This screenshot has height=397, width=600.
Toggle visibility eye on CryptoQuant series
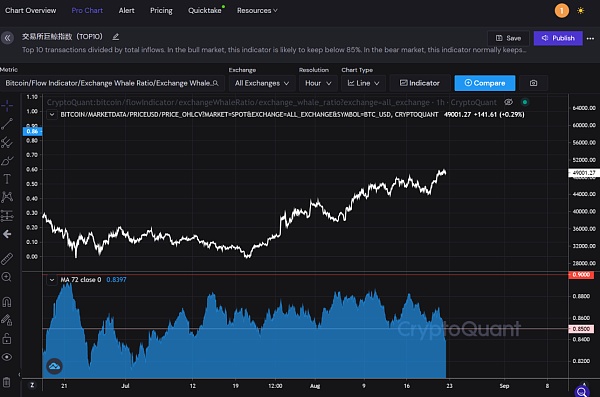(x=508, y=102)
